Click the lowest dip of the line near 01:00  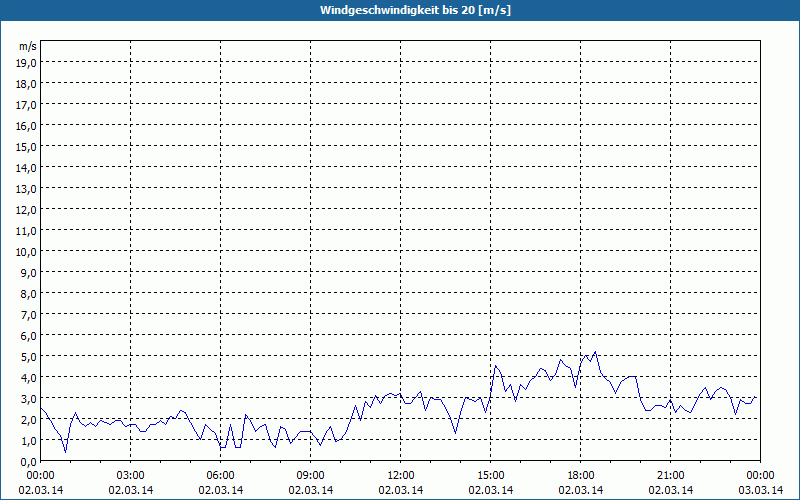[x=66, y=451]
